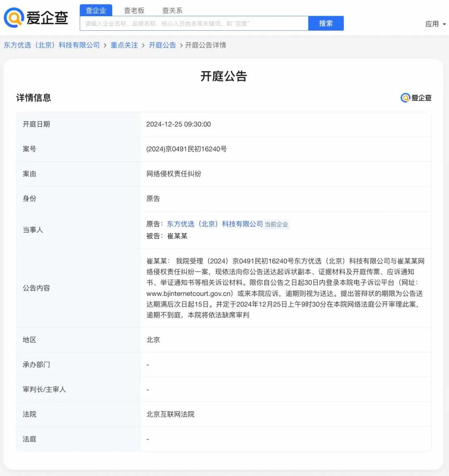The height and width of the screenshot is (476, 449).
Task: Click the 开庭日期 row label
Action: [37, 124]
